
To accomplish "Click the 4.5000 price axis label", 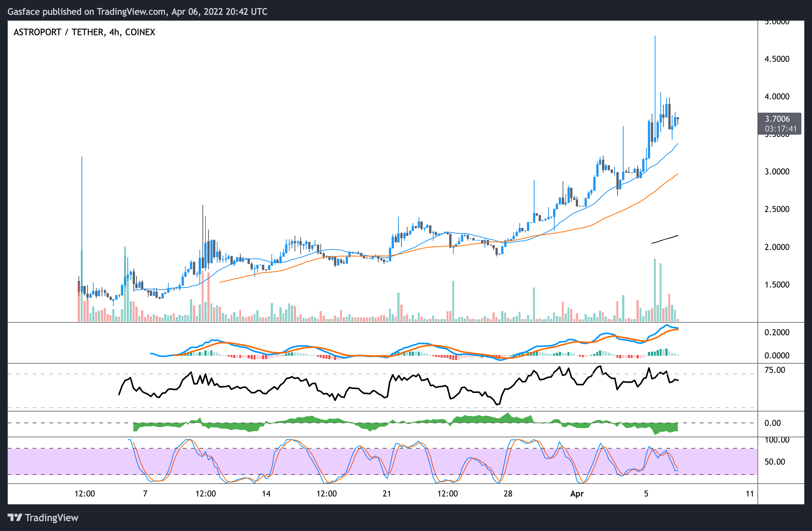I will click(777, 59).
